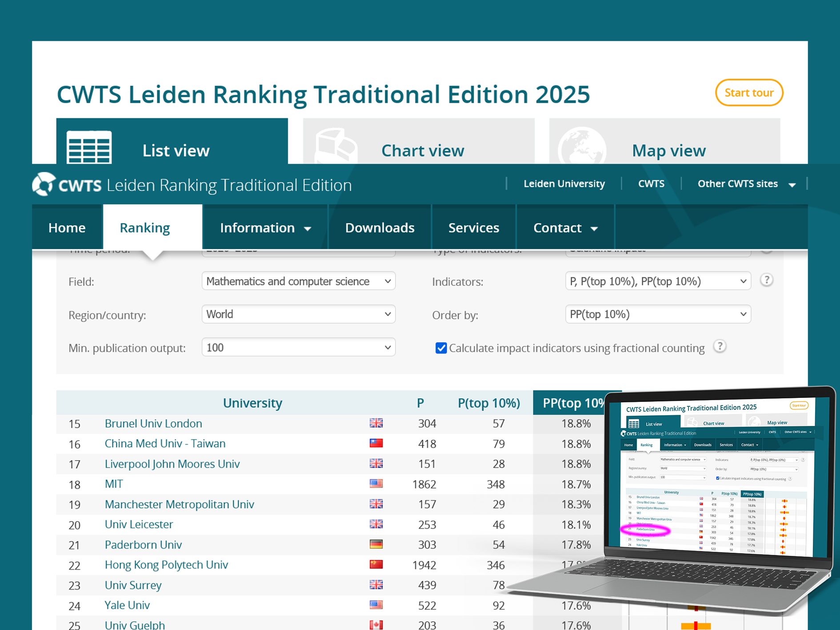Open the Region/country dropdown
This screenshot has width=840, height=630.
click(298, 314)
